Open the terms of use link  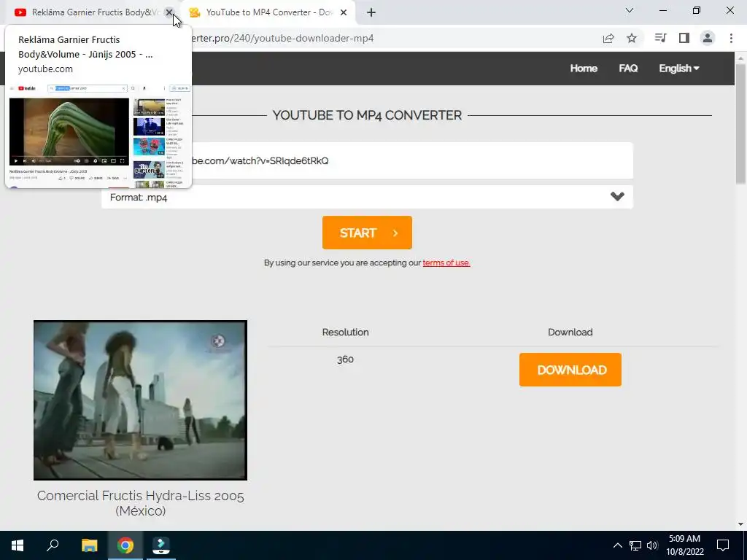coord(446,262)
